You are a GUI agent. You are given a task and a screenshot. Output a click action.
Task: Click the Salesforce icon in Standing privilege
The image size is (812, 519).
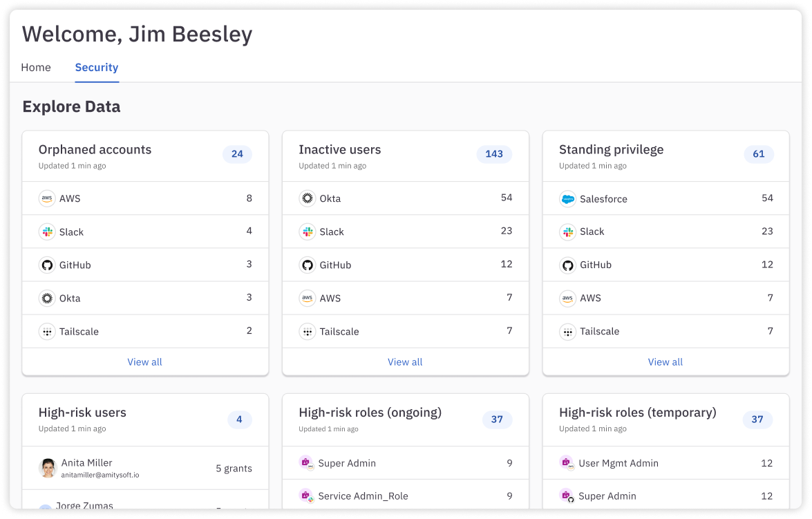(x=567, y=199)
